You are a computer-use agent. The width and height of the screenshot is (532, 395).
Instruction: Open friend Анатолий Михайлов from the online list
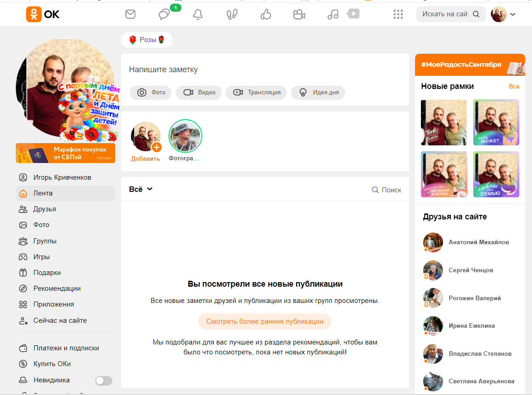pos(478,242)
